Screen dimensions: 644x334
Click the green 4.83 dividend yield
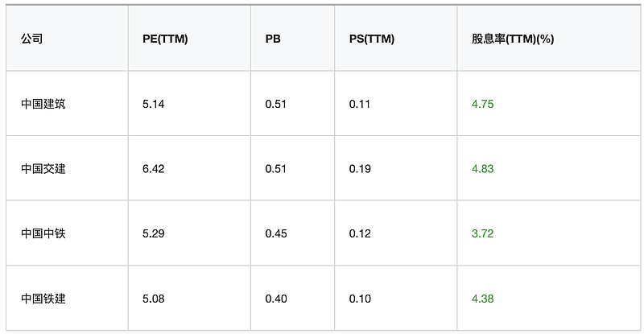click(x=482, y=169)
